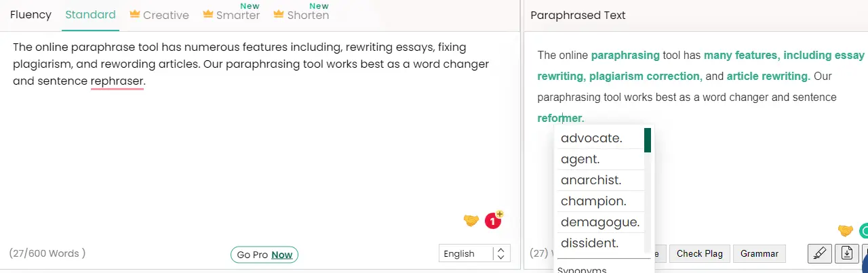Click the language selector up-down arrows

(x=500, y=253)
